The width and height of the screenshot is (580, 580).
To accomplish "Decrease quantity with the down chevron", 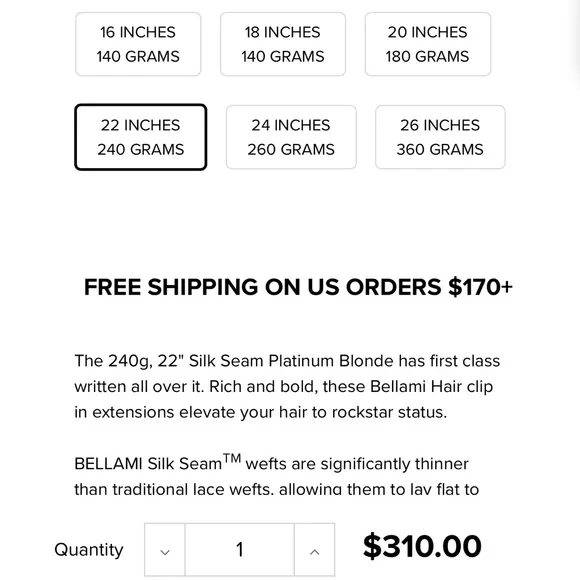I will pos(165,550).
